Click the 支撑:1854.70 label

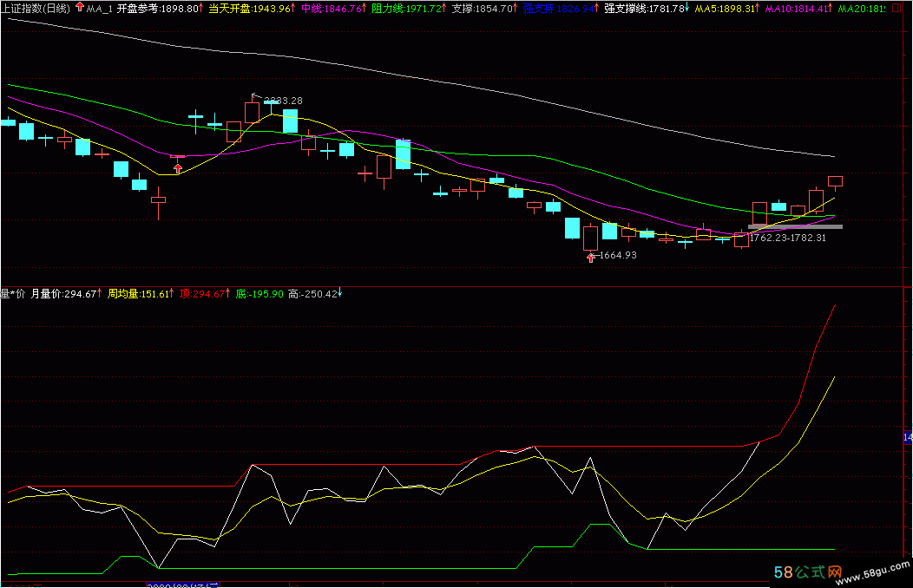[483, 9]
